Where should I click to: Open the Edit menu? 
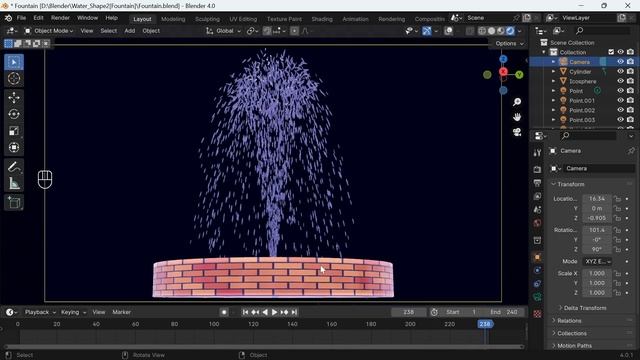[38, 18]
